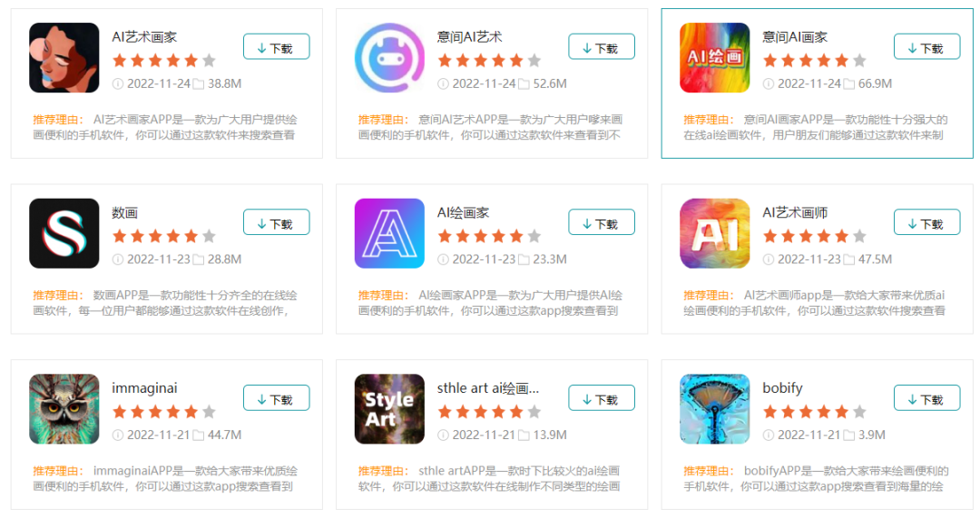Click the 下载 button for 数画
Image resolution: width=980 pixels, height=518 pixels.
point(276,222)
